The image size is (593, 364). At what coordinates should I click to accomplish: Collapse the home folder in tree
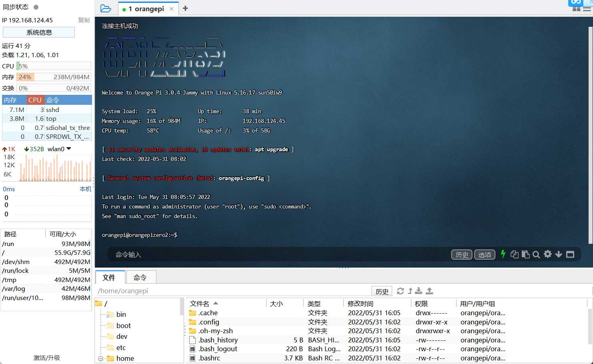(x=100, y=358)
